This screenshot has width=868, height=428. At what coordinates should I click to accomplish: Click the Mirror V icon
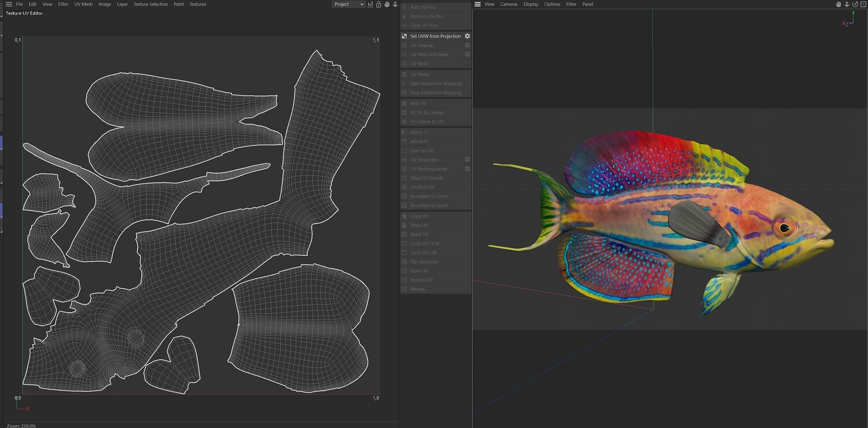(404, 141)
